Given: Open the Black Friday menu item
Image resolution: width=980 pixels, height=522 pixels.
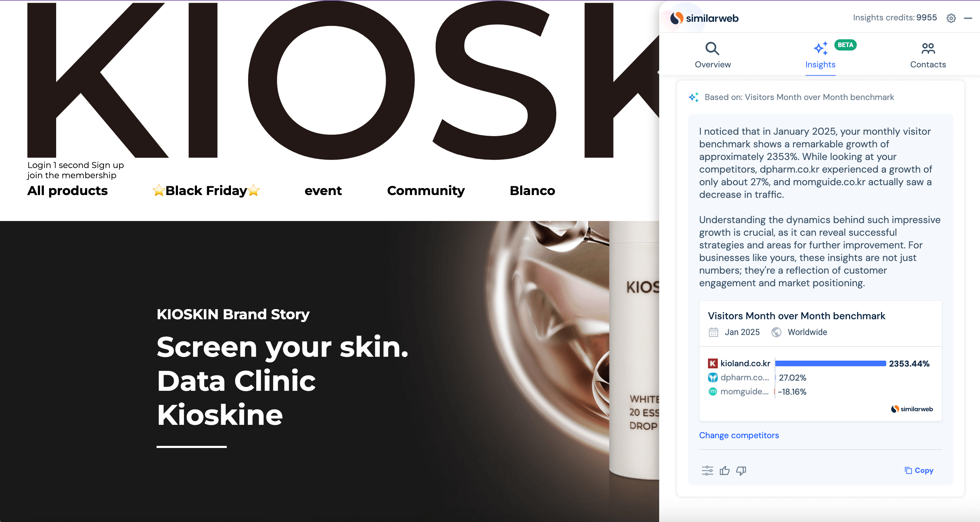Looking at the screenshot, I should tap(206, 190).
